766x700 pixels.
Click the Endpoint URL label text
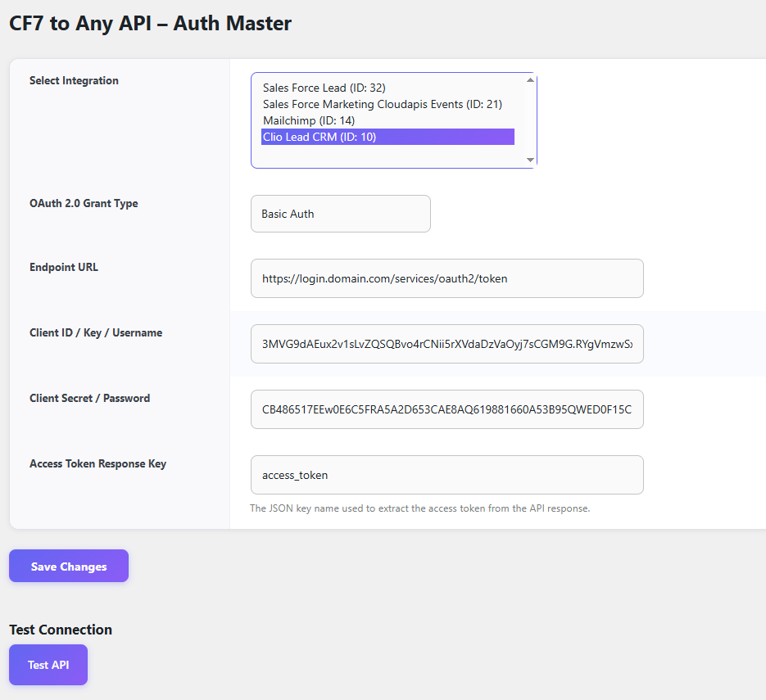coord(64,267)
